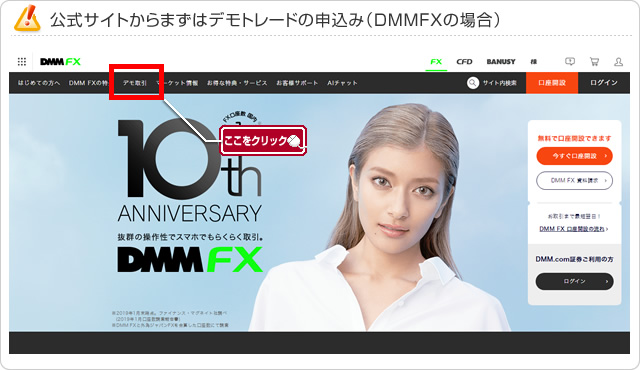Screen dimensions: 640x370
Task: Click the 今すぐ口座開設 orange button
Action: (x=574, y=156)
